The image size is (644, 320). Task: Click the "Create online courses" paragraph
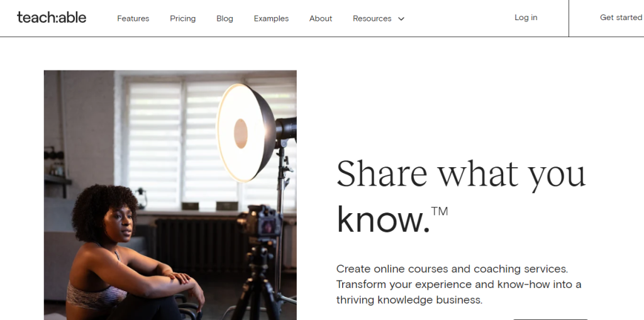pos(458,284)
